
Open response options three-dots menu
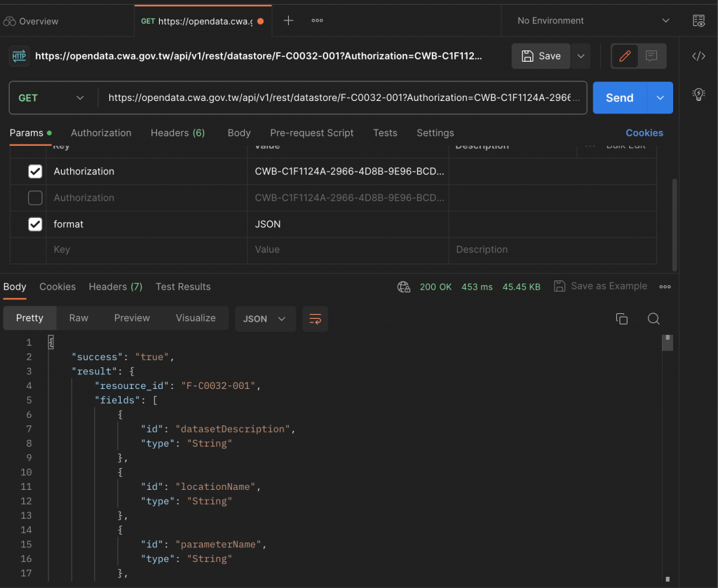tap(665, 287)
